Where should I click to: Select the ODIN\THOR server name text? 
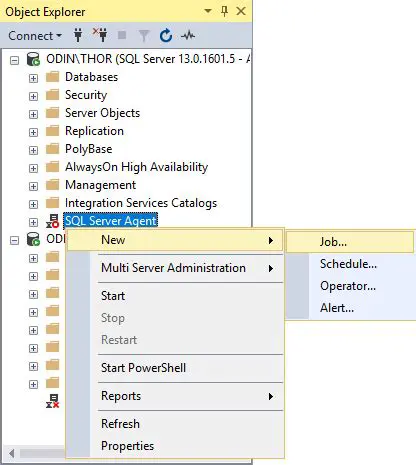coord(148,59)
